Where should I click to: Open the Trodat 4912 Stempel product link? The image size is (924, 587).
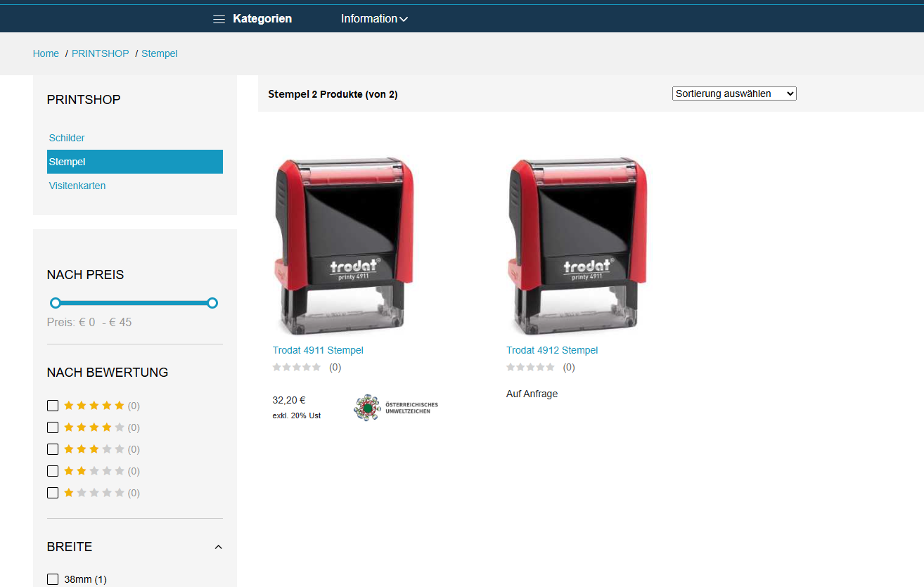(552, 350)
